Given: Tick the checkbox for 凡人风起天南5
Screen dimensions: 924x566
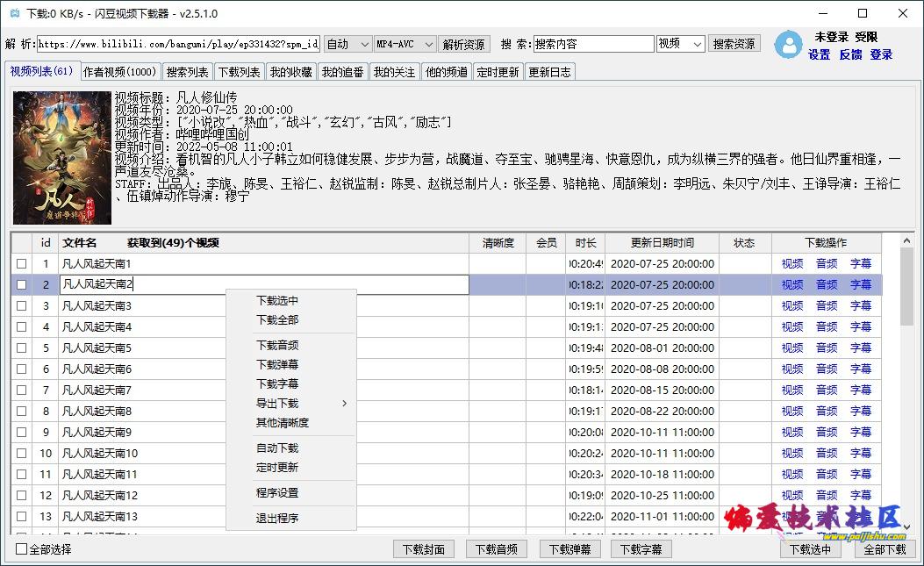Looking at the screenshot, I should coord(22,347).
